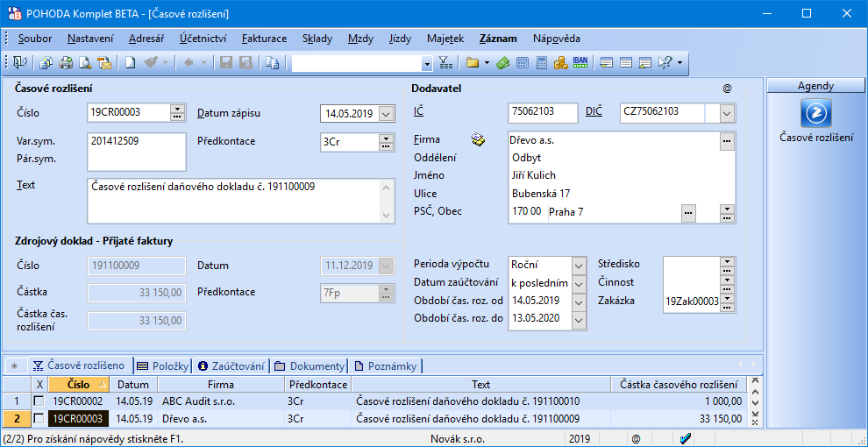Screen dimensions: 868x447
Task: Open the Datum zápisu date dropdown
Action: [387, 113]
